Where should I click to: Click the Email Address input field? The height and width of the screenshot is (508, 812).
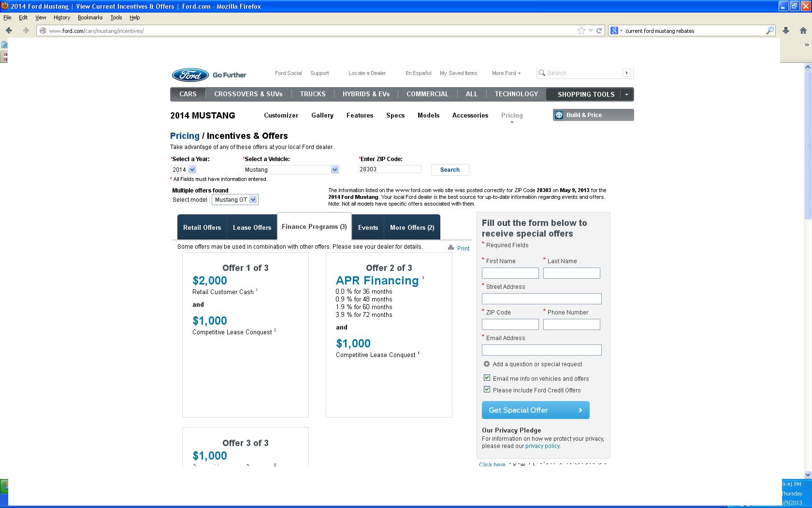coord(541,350)
